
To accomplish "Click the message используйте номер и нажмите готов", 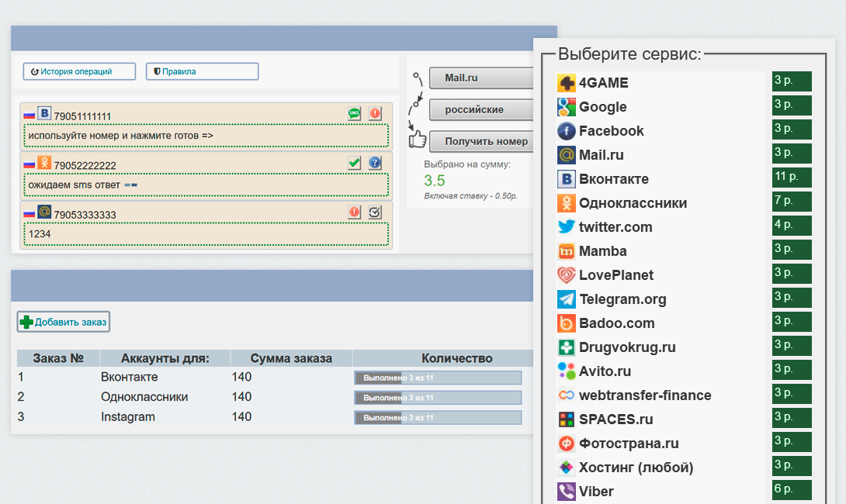I will point(121,136).
